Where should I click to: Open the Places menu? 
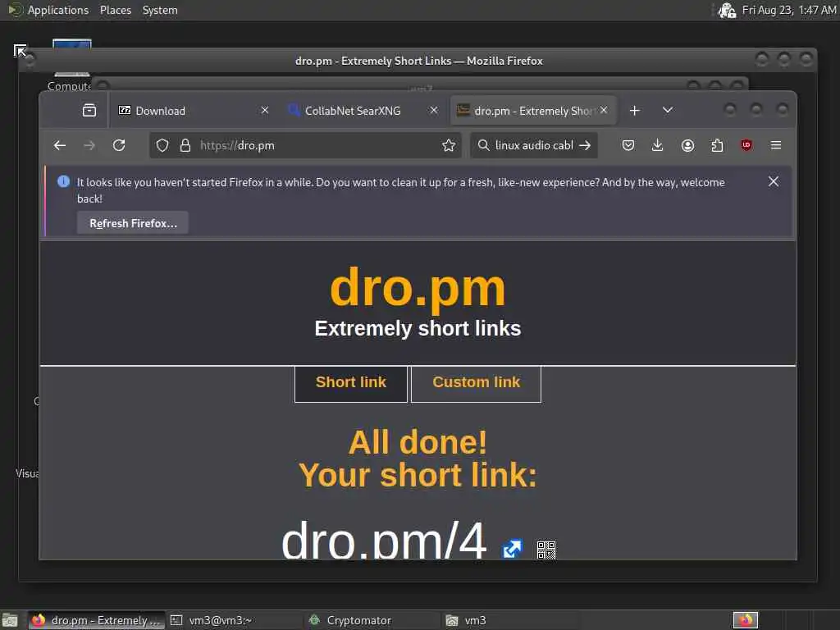(115, 10)
